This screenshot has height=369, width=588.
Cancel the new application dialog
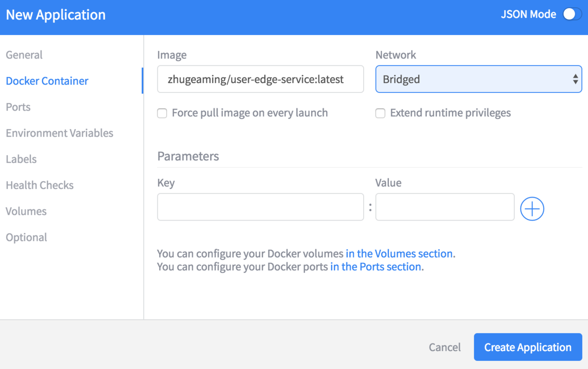pos(444,347)
